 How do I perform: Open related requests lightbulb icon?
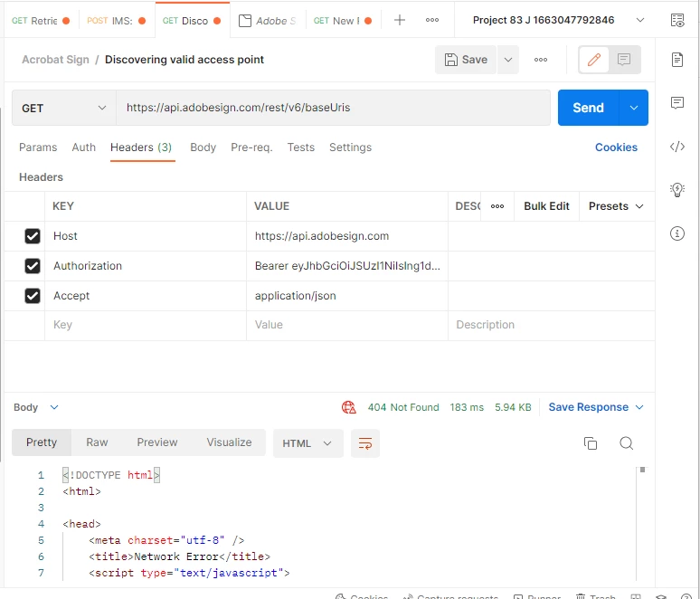677,189
